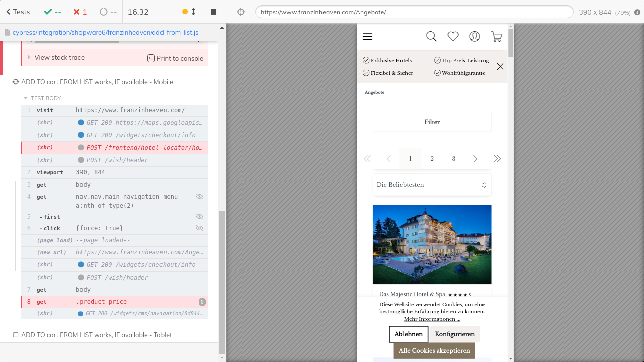Open the shopping cart icon
The height and width of the screenshot is (362, 644).
coord(497,36)
